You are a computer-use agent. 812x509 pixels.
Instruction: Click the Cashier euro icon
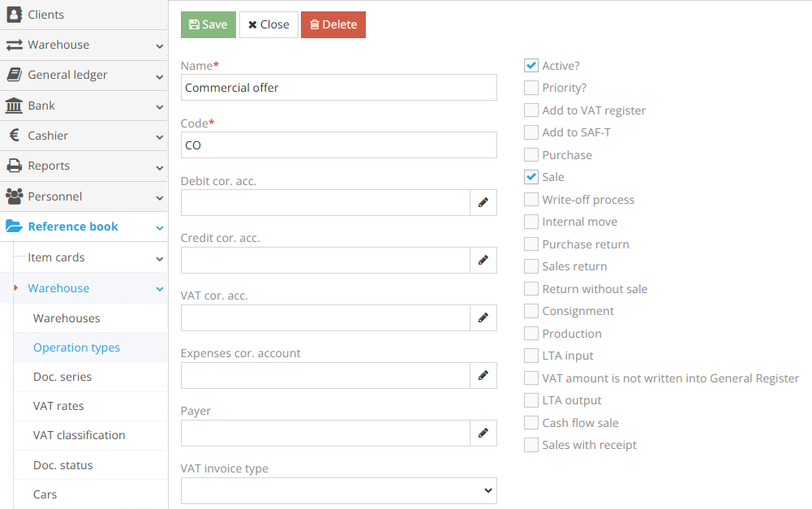pos(14,136)
